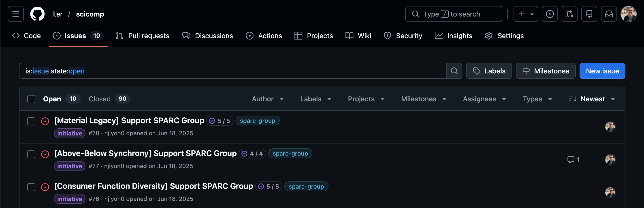Screen dimensions: 644x208
Task: Open the Milestones button
Action: tap(546, 71)
